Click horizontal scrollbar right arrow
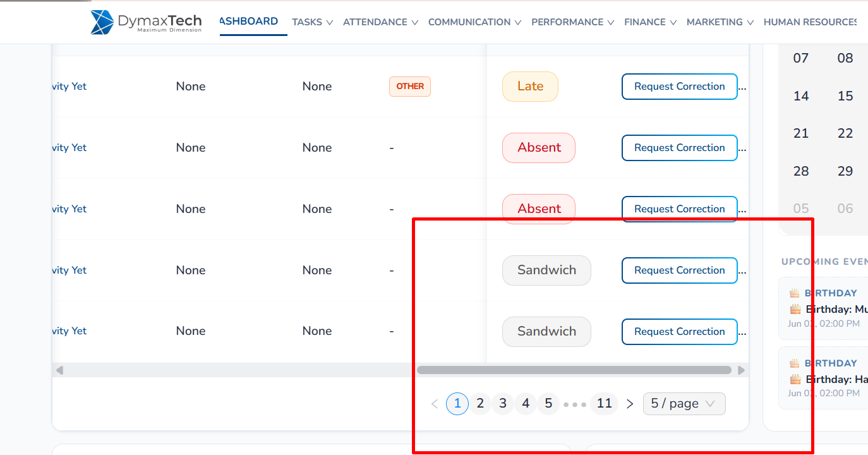The width and height of the screenshot is (868, 455). pyautogui.click(x=742, y=370)
